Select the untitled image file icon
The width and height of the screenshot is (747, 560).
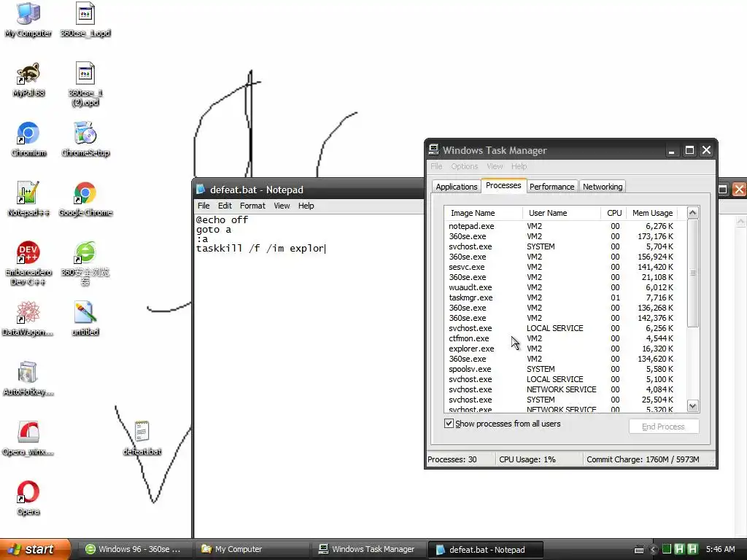point(85,319)
